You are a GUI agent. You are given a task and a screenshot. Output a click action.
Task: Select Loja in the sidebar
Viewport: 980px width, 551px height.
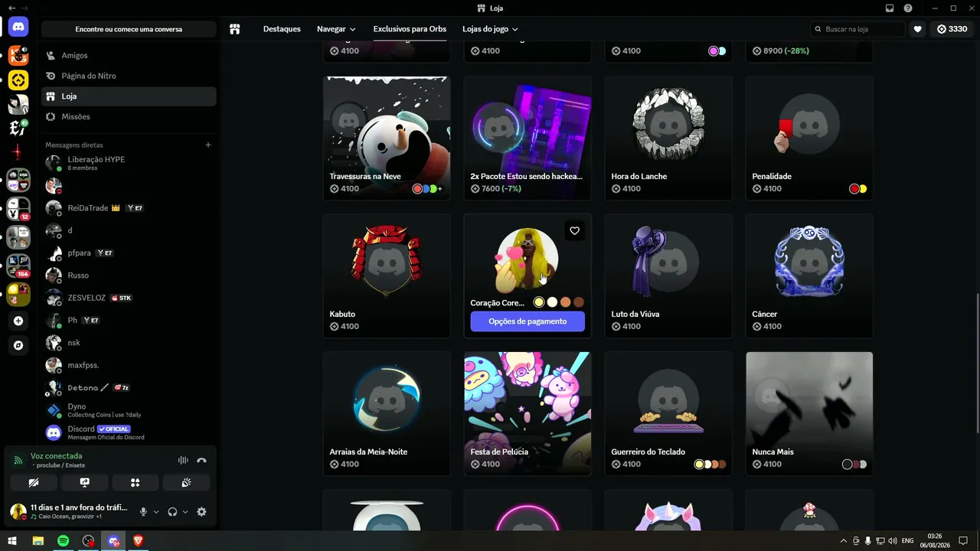129,96
